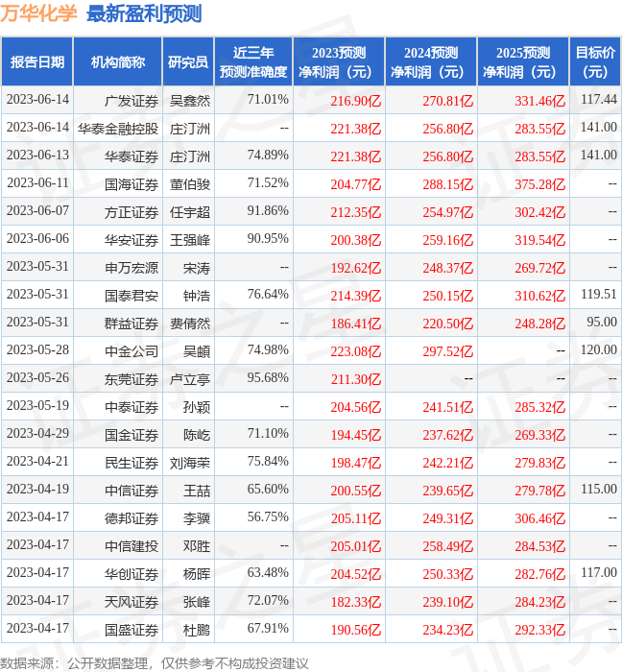Image resolution: width=622 pixels, height=672 pixels.
Task: Click the 95.68% accuracy value
Action: tap(268, 377)
